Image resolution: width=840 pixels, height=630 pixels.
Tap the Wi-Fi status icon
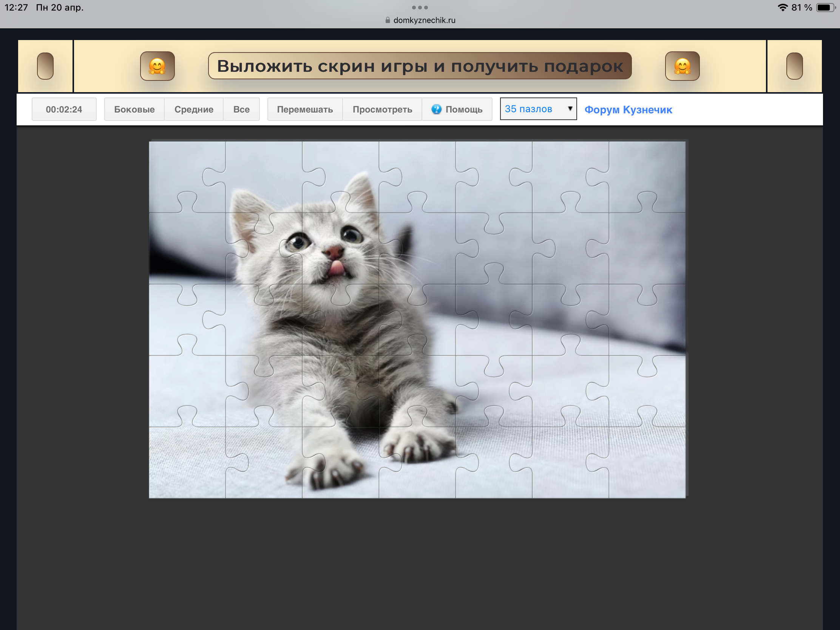(782, 8)
